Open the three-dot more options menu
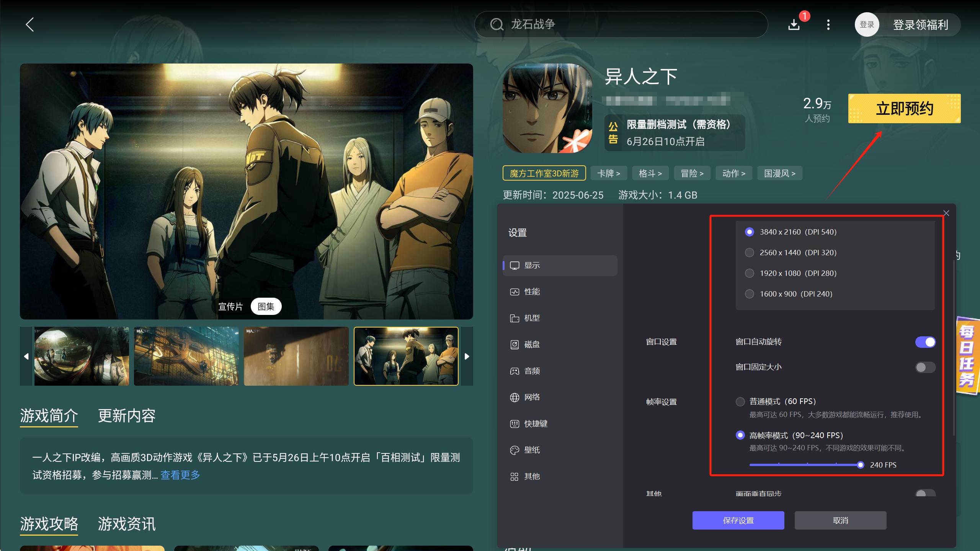The height and width of the screenshot is (551, 980). point(828,24)
